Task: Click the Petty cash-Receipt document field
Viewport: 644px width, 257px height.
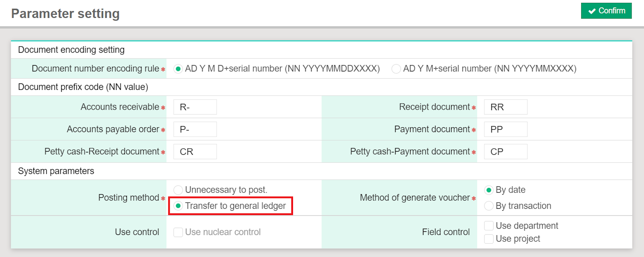Action: [x=195, y=152]
